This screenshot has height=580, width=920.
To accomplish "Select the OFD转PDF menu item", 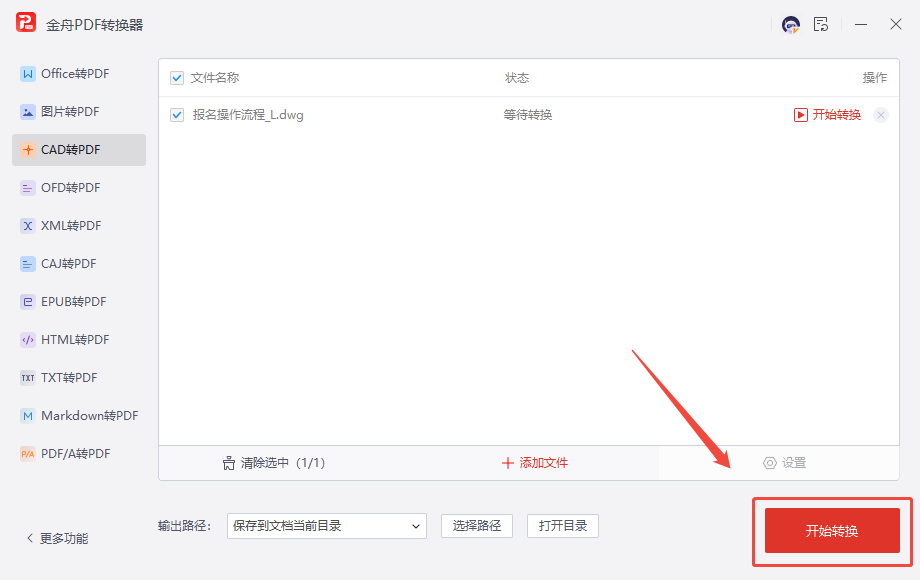I will pos(79,188).
